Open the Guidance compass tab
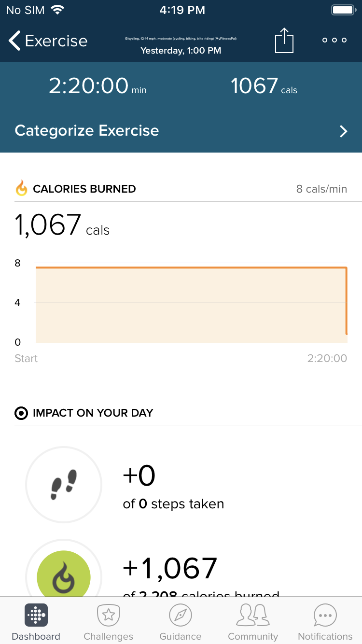The image size is (362, 644). tap(181, 622)
